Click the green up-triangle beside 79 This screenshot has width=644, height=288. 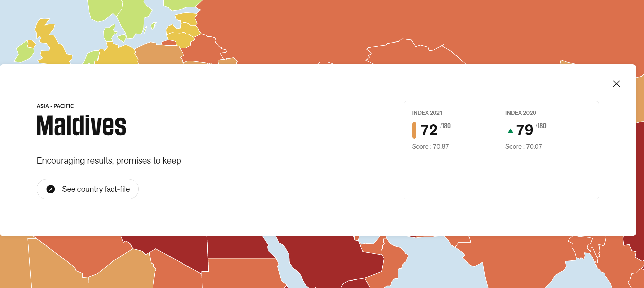pos(510,131)
